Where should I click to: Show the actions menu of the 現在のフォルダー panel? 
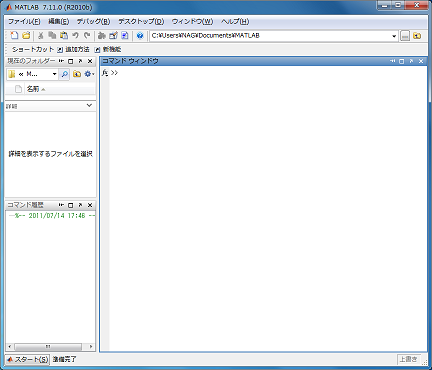coord(61,61)
